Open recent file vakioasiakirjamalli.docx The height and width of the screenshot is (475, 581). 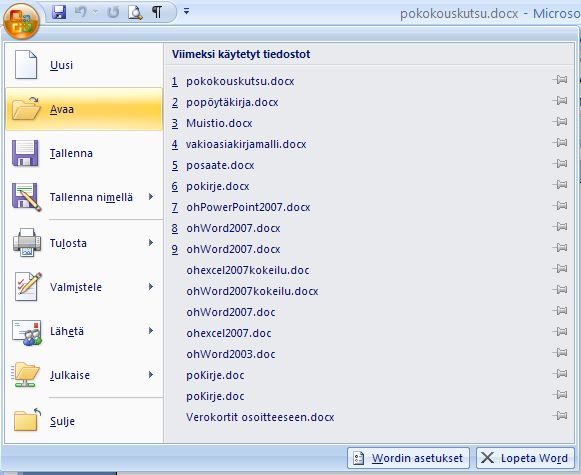[x=246, y=144]
